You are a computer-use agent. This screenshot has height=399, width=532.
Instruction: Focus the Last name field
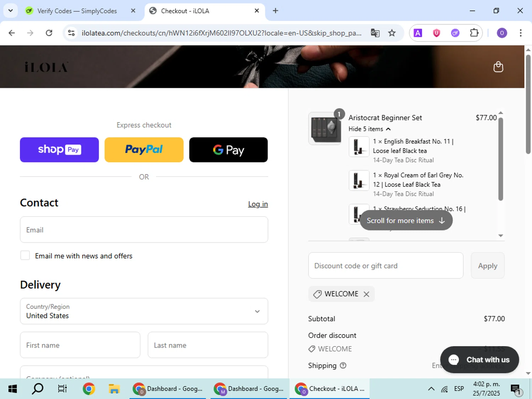pos(208,345)
